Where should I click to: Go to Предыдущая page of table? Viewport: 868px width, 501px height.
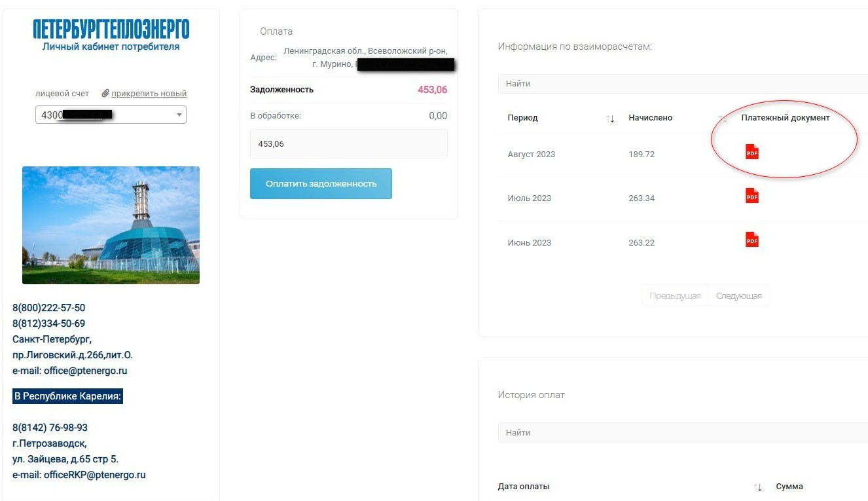[x=675, y=296]
